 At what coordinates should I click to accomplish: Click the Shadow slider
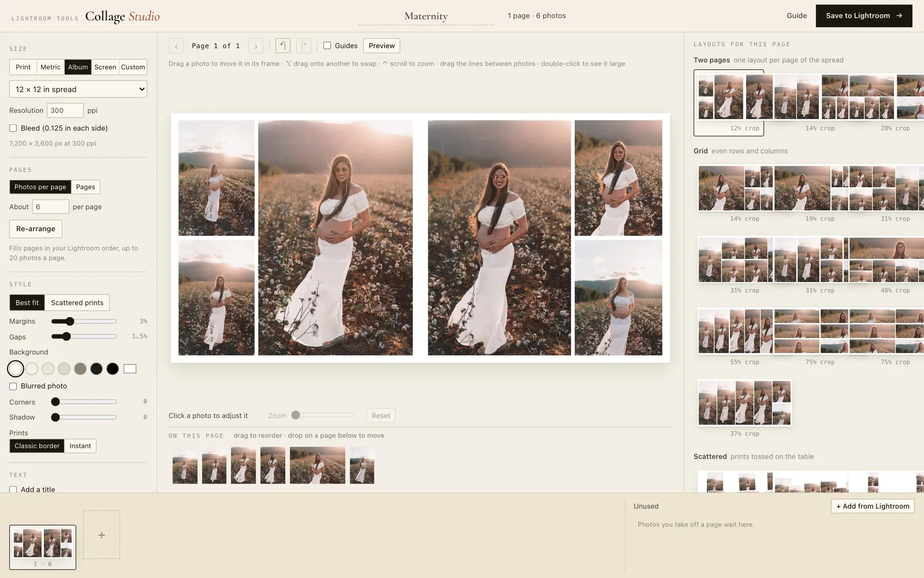click(x=84, y=417)
